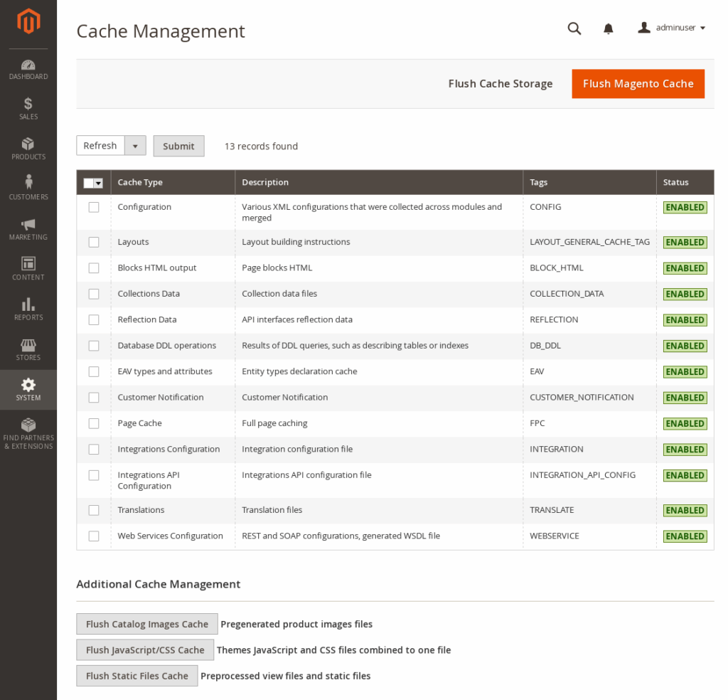Image resolution: width=728 pixels, height=700 pixels.
Task: Check the Configuration cache checkbox
Action: coord(93,207)
